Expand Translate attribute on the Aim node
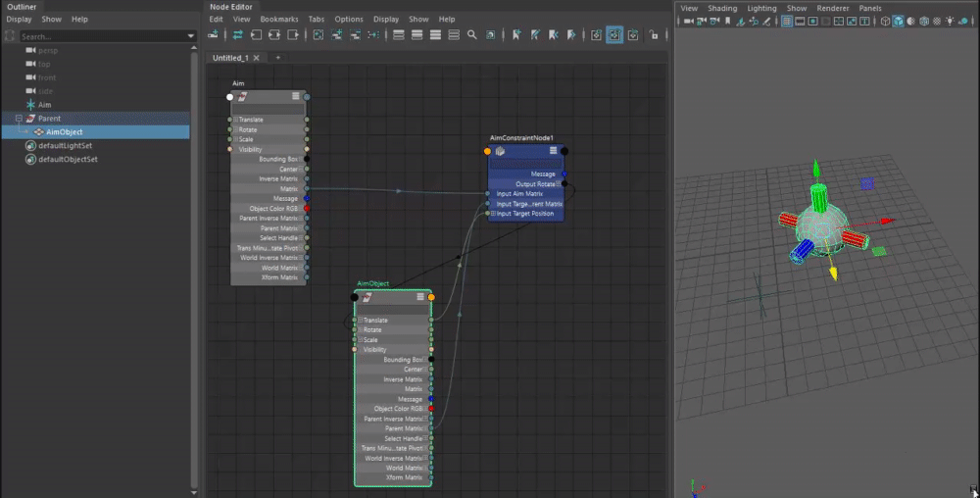980x498 pixels. click(x=235, y=120)
